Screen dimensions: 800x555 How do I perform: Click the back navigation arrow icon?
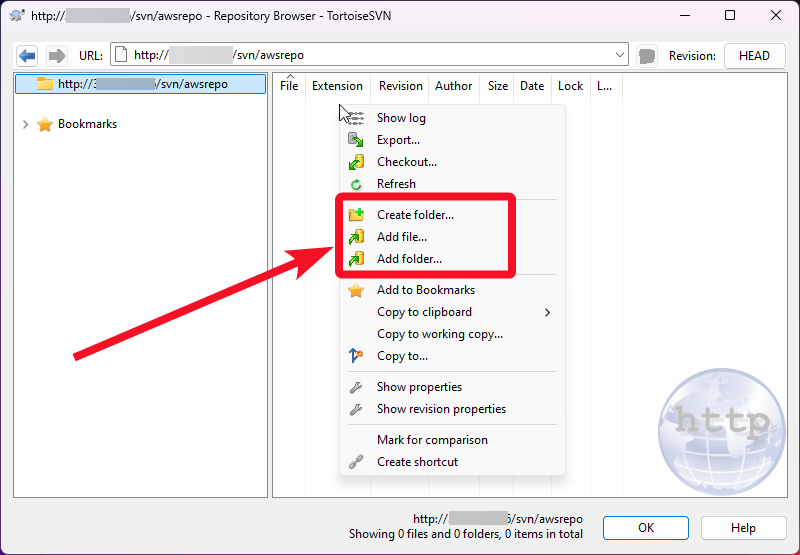28,56
